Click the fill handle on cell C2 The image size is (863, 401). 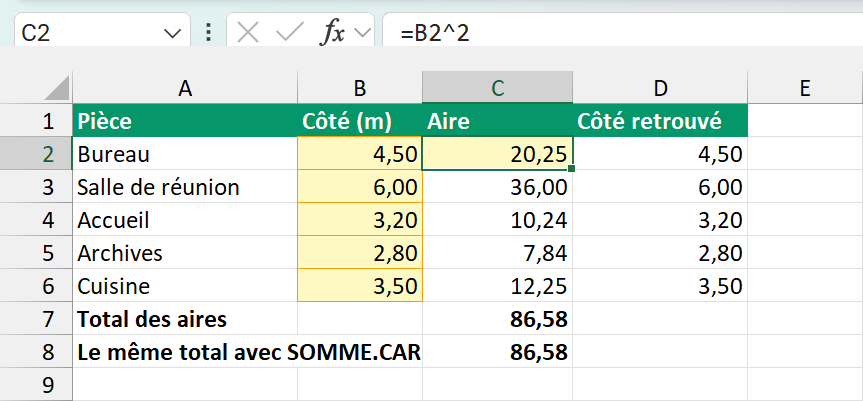point(572,169)
